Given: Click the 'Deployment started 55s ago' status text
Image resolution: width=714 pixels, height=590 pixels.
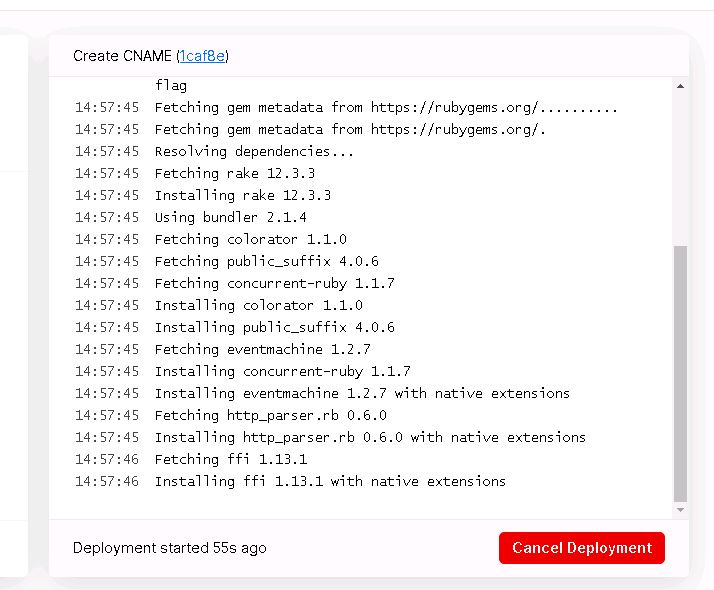Looking at the screenshot, I should pos(169,548).
